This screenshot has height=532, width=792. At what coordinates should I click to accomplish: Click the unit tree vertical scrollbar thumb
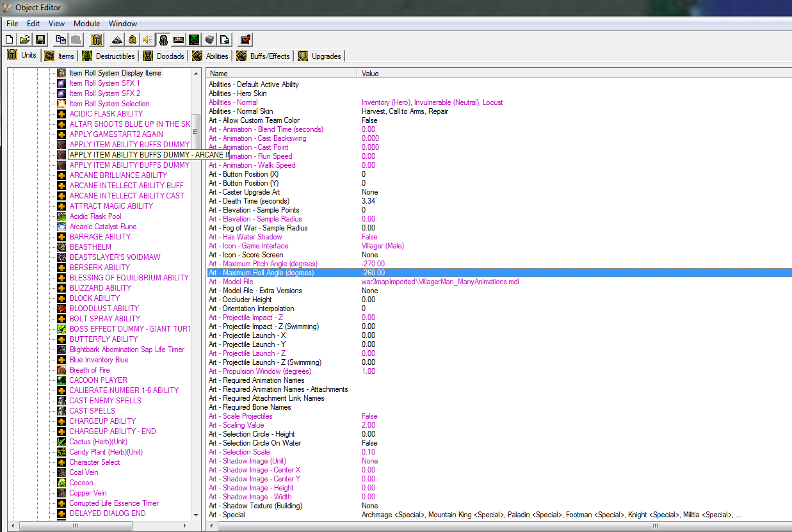click(x=196, y=131)
